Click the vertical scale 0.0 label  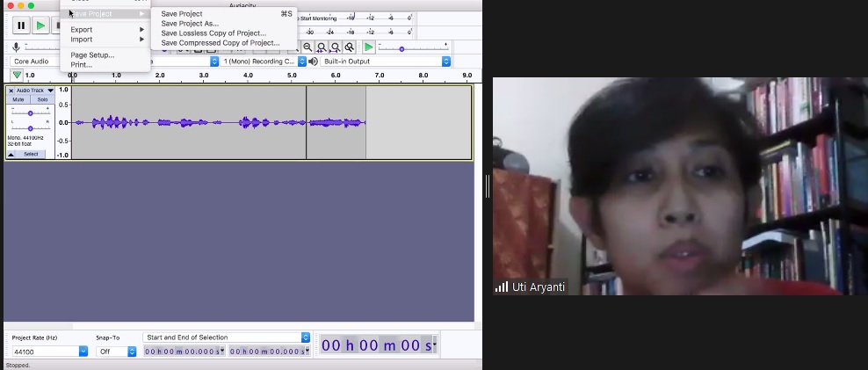[x=63, y=122]
